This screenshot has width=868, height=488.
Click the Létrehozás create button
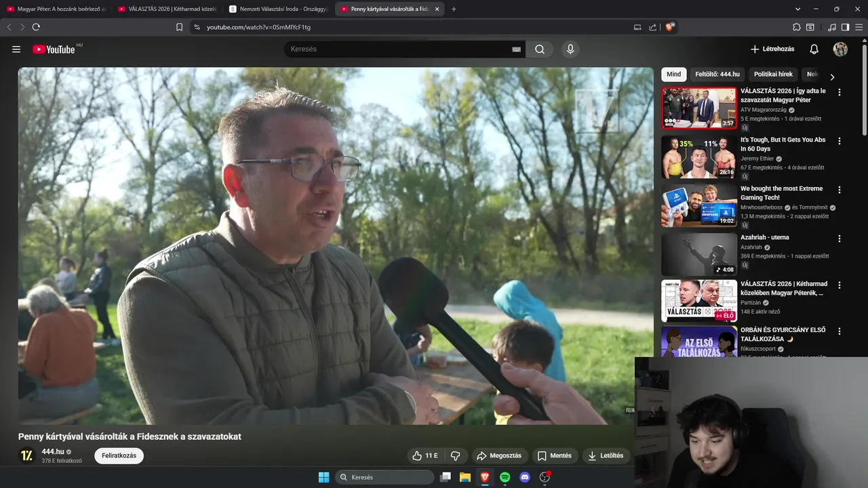pyautogui.click(x=772, y=49)
